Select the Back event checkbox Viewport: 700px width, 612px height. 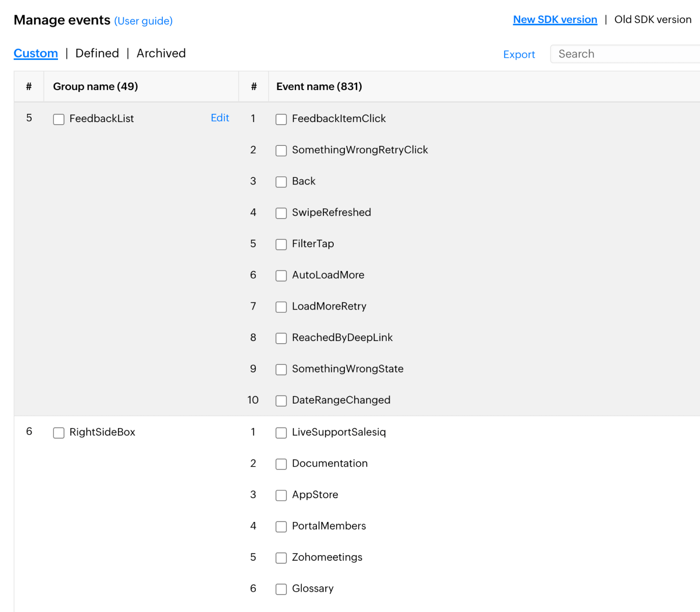(x=281, y=181)
